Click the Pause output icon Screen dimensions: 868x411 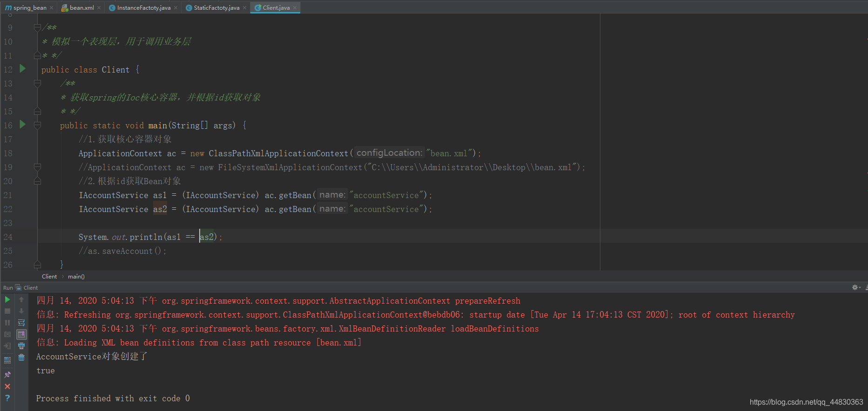coord(7,323)
